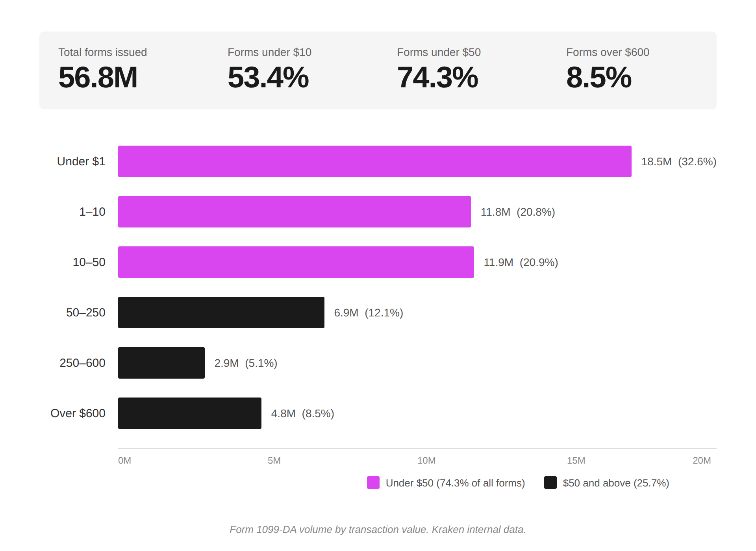Click the Form 1099-DA chart caption
The width and height of the screenshot is (756, 551).
tap(378, 529)
